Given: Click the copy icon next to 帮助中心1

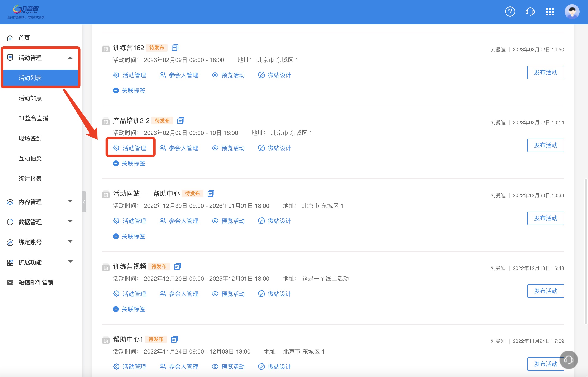Looking at the screenshot, I should click(174, 339).
